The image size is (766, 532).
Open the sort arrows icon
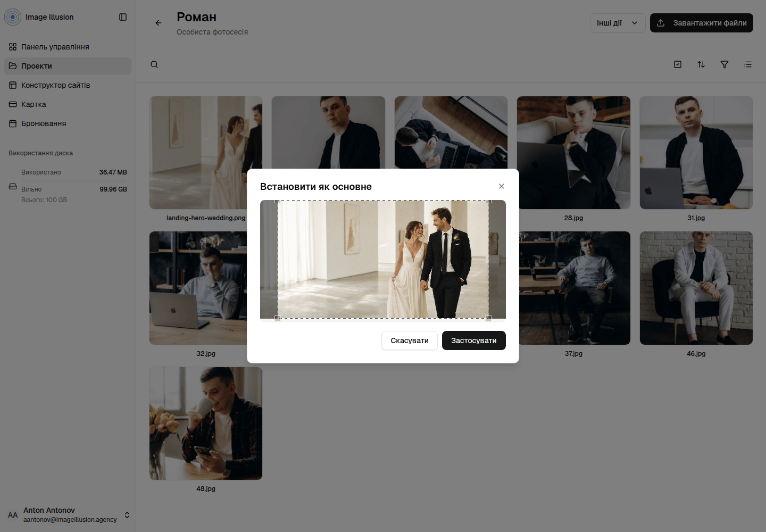[701, 64]
